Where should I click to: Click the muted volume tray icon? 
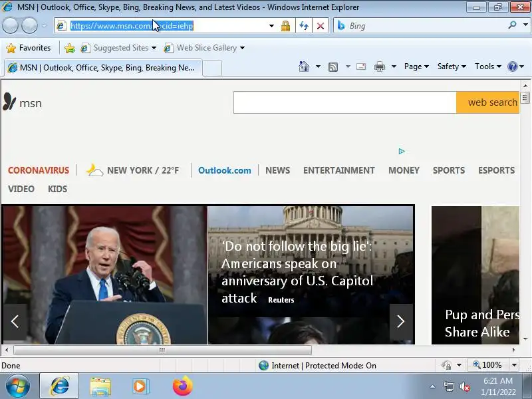[464, 386]
